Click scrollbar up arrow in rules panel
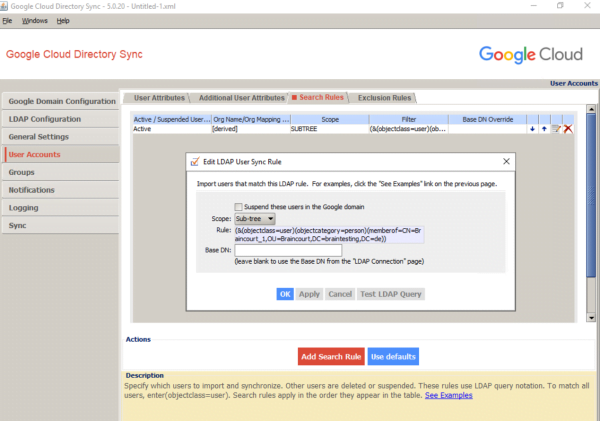600x421 pixels. click(x=591, y=109)
